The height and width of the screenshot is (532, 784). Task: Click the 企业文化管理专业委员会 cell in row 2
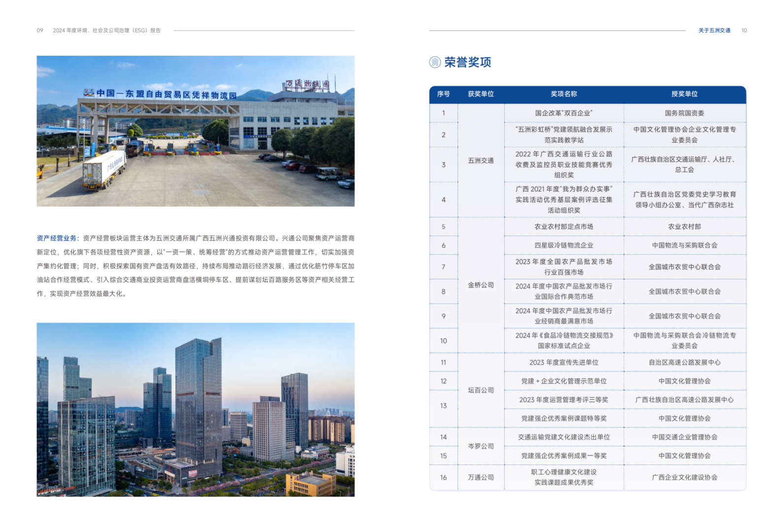(685, 134)
